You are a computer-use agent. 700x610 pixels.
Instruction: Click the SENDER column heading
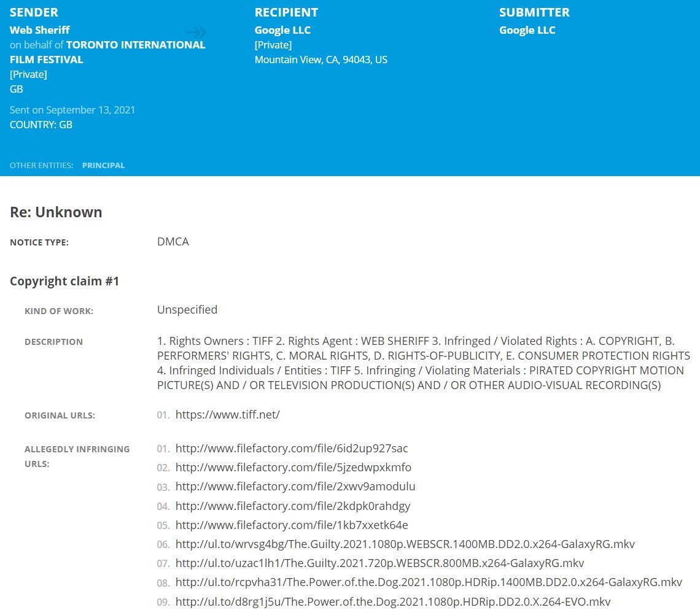click(x=34, y=12)
